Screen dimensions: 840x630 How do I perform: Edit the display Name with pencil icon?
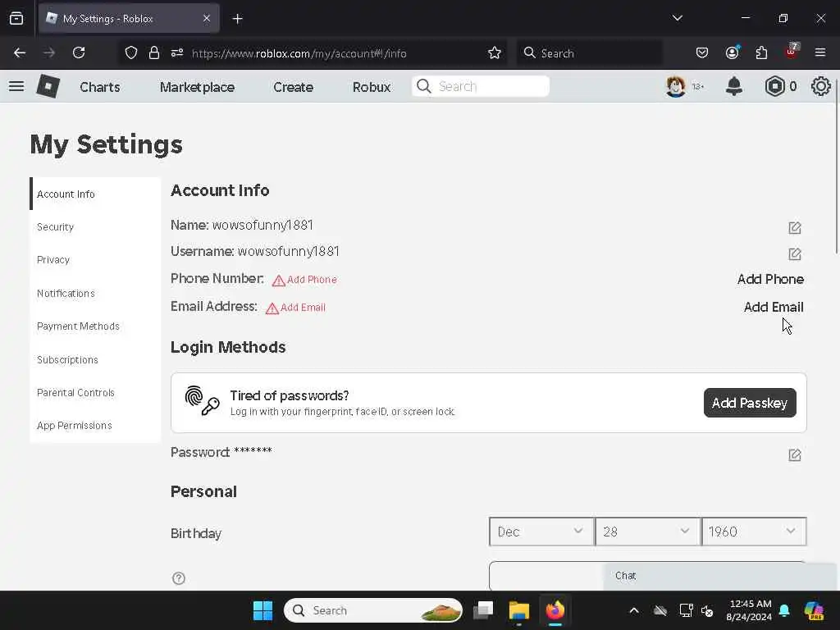point(794,228)
